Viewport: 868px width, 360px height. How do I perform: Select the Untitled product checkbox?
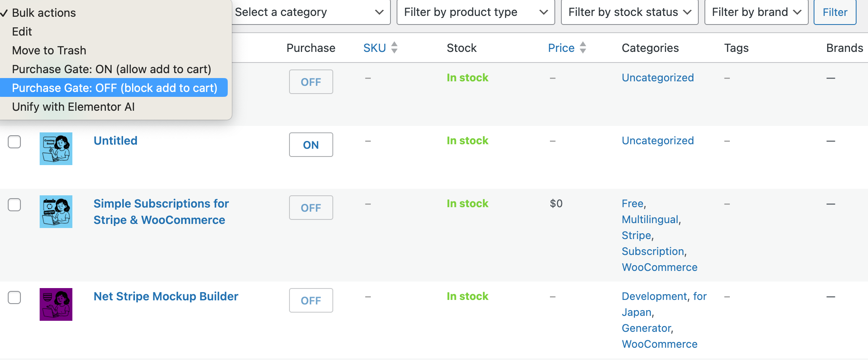(14, 142)
